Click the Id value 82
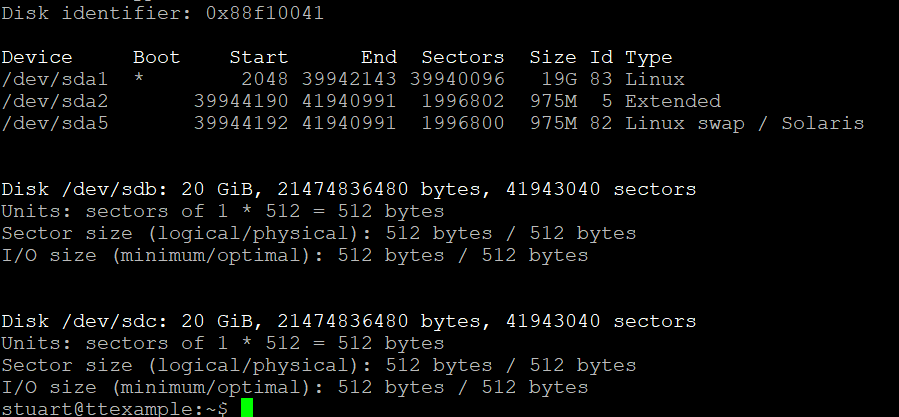The height and width of the screenshot is (417, 899). click(x=603, y=123)
